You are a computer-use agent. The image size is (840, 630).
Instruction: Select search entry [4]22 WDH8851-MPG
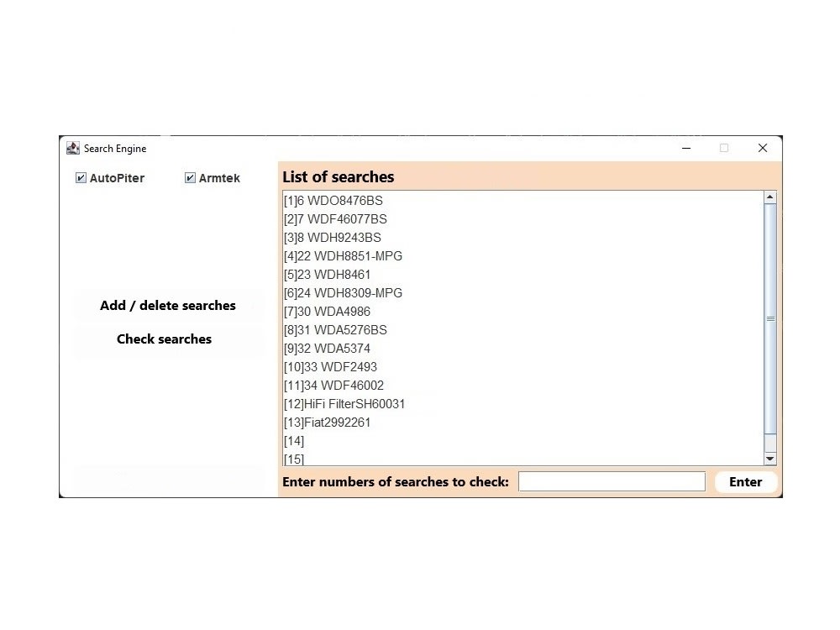click(342, 255)
